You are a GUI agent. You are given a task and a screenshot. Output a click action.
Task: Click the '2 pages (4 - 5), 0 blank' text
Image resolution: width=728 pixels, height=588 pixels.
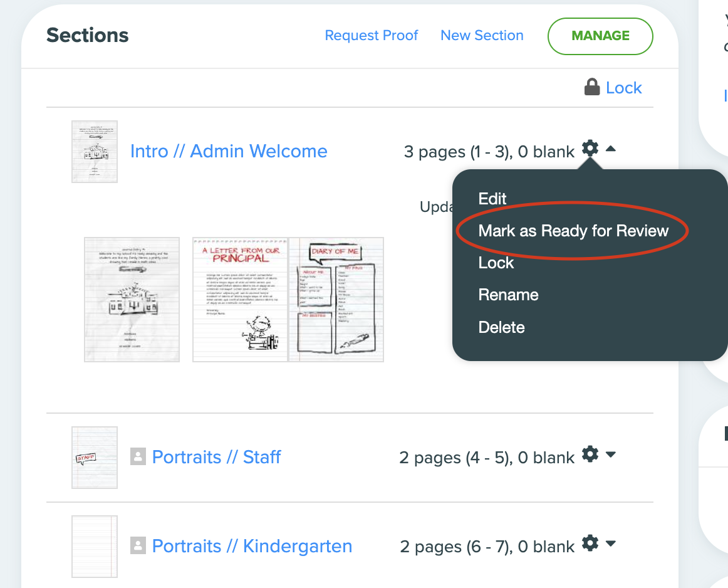click(487, 458)
